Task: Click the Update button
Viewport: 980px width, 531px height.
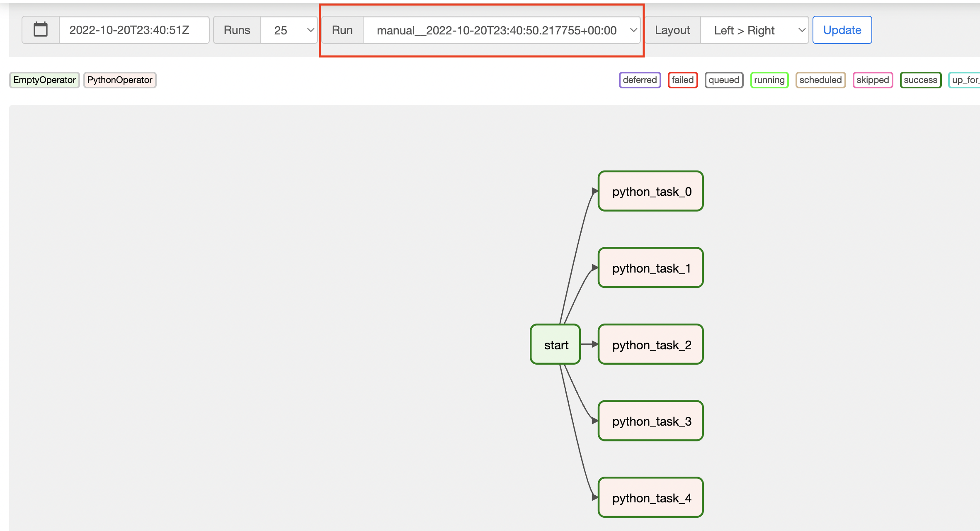Action: pos(842,29)
